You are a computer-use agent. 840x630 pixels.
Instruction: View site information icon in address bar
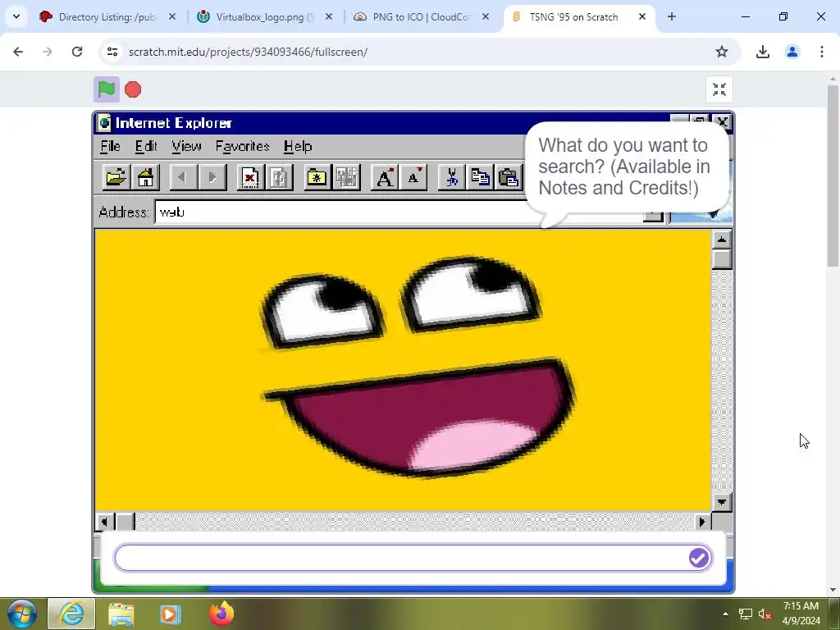[x=112, y=52]
